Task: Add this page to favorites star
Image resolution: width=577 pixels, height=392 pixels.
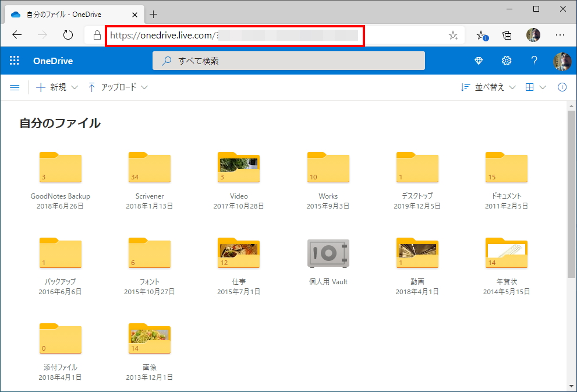Action: 453,35
